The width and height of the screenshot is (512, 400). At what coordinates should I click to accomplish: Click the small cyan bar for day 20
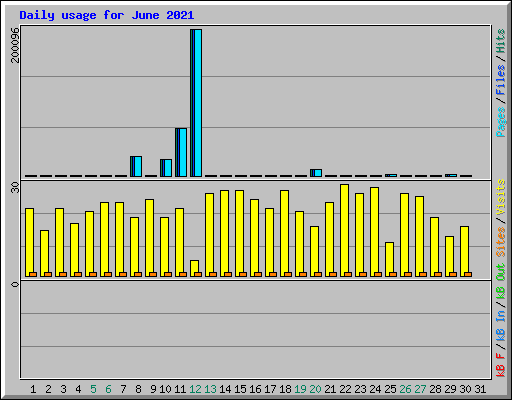318,173
